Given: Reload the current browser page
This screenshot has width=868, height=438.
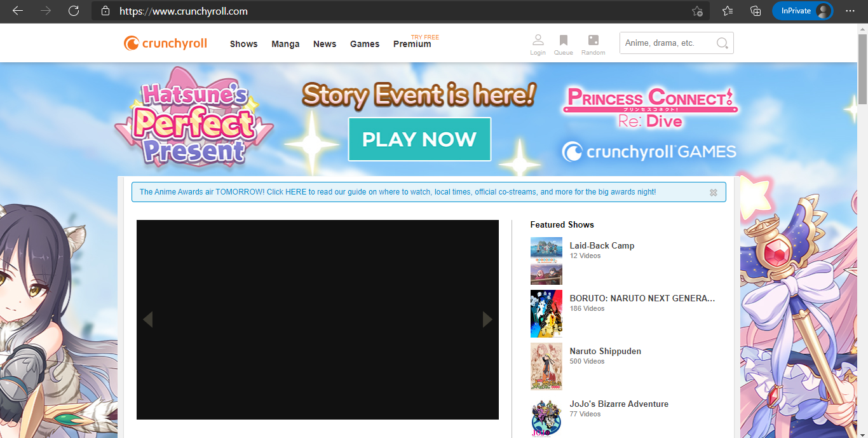Looking at the screenshot, I should point(74,11).
